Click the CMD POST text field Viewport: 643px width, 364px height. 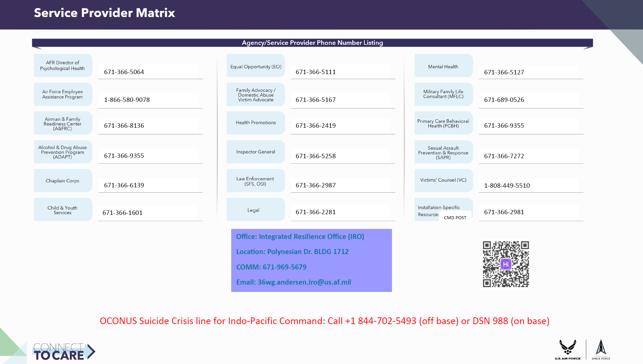(x=455, y=218)
